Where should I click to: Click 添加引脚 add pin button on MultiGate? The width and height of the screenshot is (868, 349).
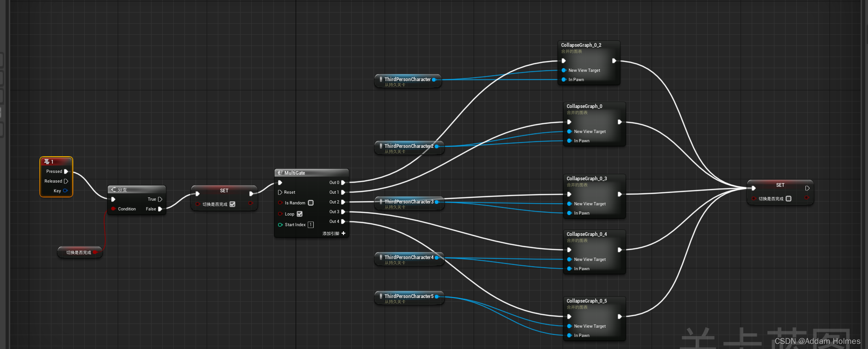pos(334,234)
